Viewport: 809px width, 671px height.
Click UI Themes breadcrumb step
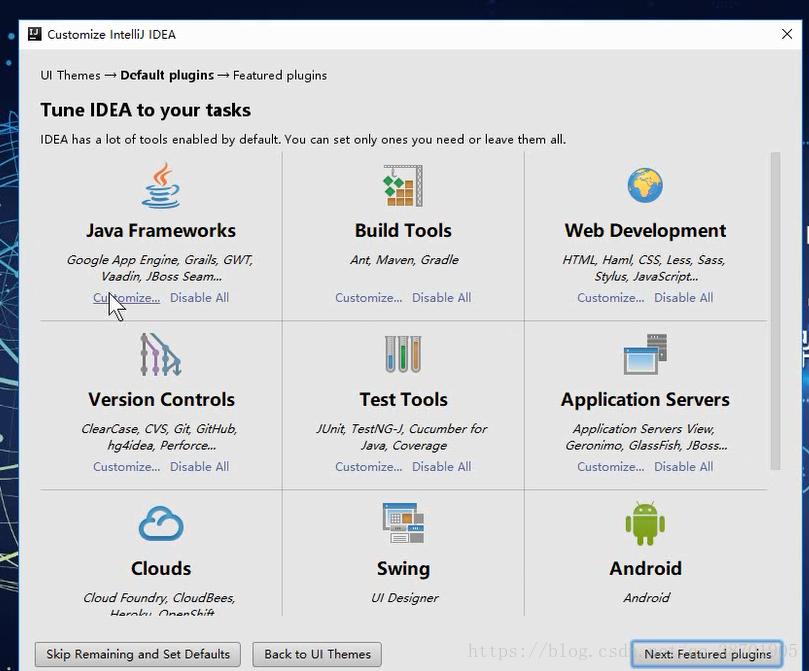(70, 75)
